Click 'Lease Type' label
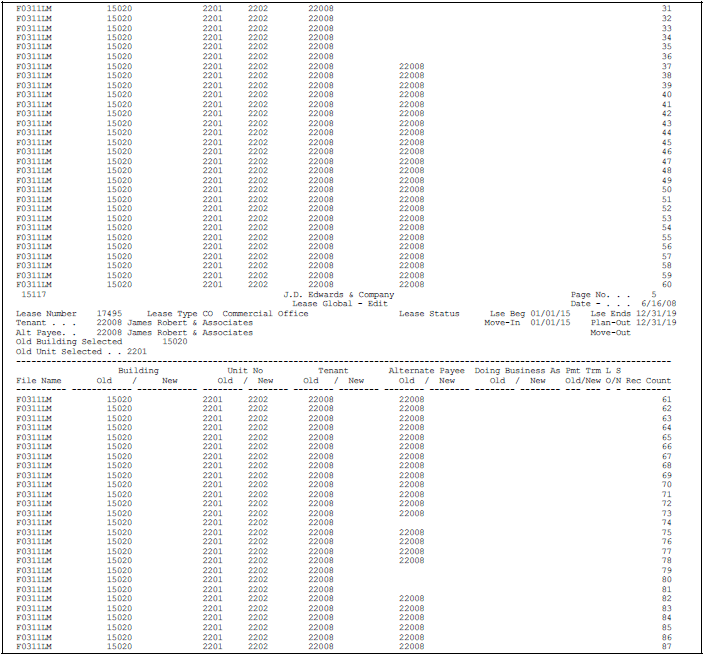This screenshot has width=704, height=656. coord(172,313)
